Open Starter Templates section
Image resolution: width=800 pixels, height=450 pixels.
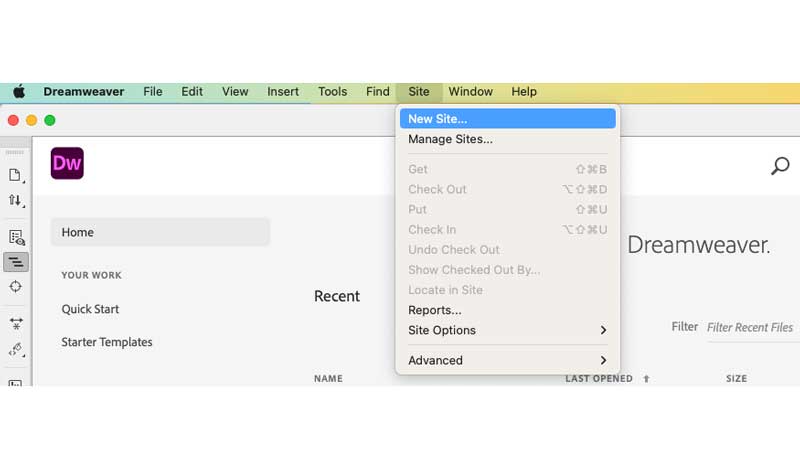107,342
